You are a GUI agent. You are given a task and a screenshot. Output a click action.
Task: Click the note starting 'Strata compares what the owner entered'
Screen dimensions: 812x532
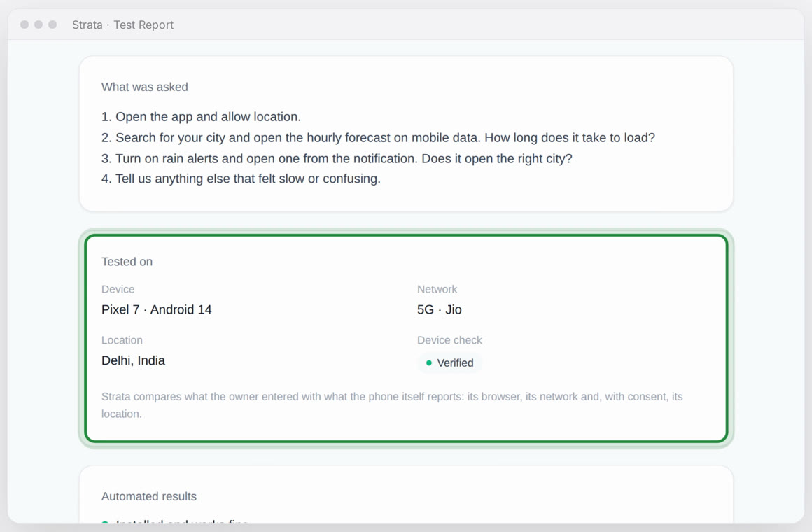[392, 405]
